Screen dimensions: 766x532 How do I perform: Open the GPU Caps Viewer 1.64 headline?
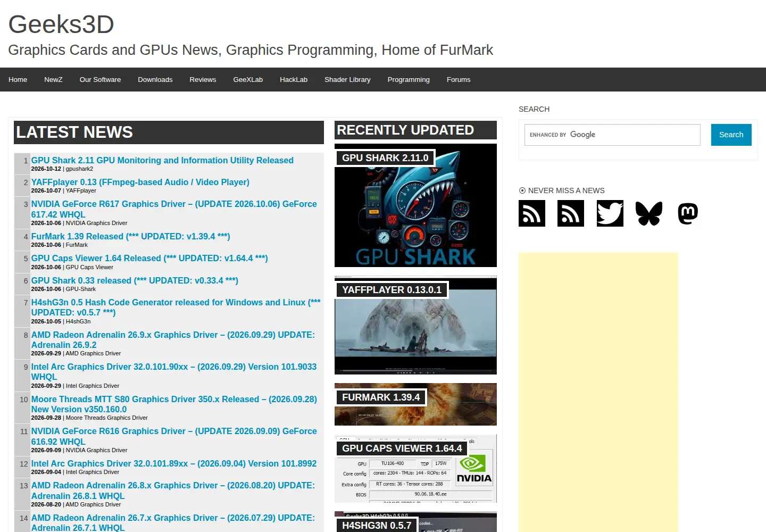[x=149, y=258]
